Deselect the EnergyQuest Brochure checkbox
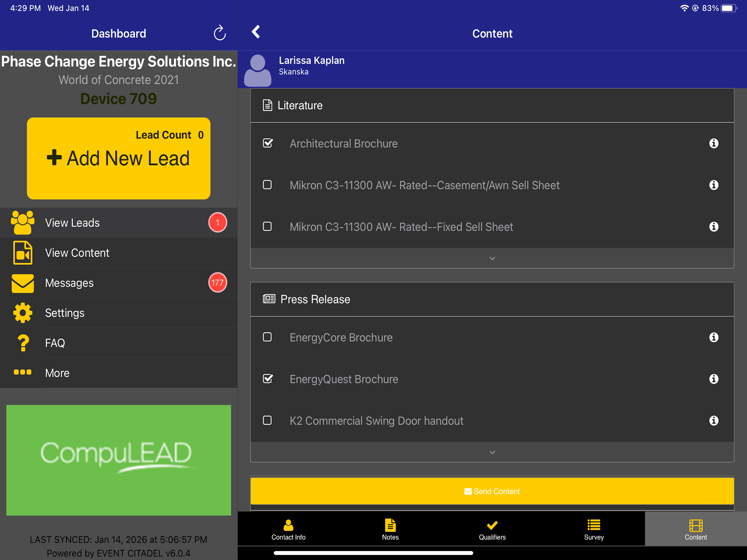Screen dimensions: 747x560 pyautogui.click(x=268, y=379)
